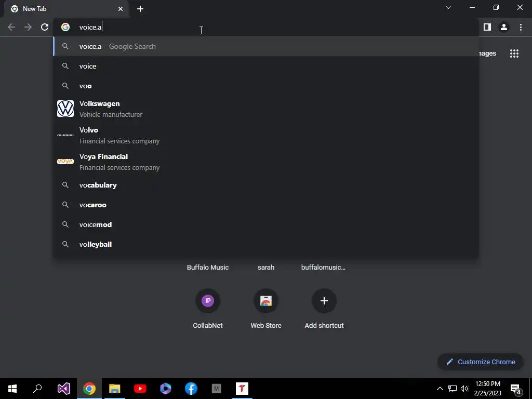Open the CollabNet shortcut icon

pos(208,301)
